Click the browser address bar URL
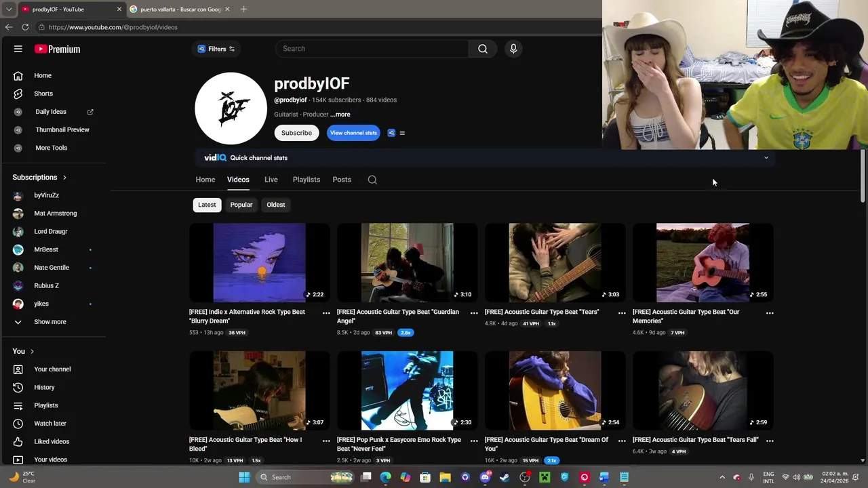Image resolution: width=868 pixels, height=488 pixels. coord(113,27)
